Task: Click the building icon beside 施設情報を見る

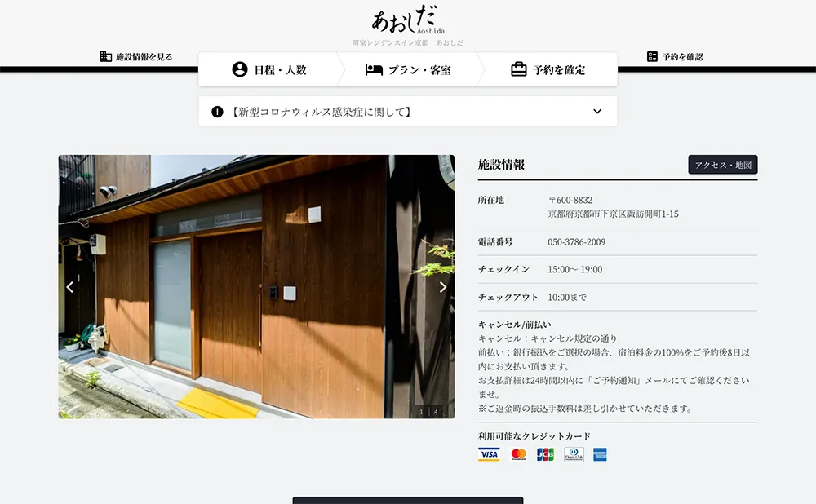Action: [x=105, y=57]
